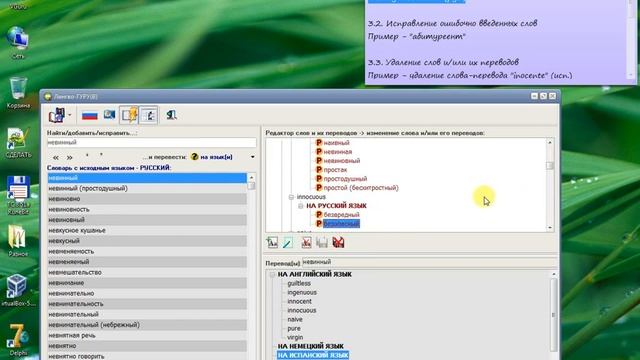Viewport: 640px width, 360px height.
Task: Click sticky note line '3.3. Удаление слов и/или их переводов'
Action: (443, 62)
